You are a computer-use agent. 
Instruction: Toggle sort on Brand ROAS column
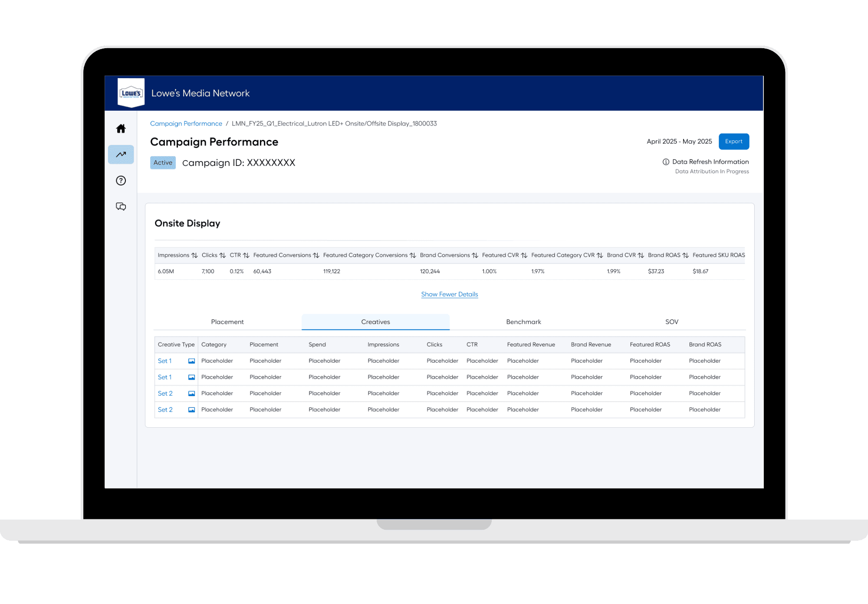[686, 255]
